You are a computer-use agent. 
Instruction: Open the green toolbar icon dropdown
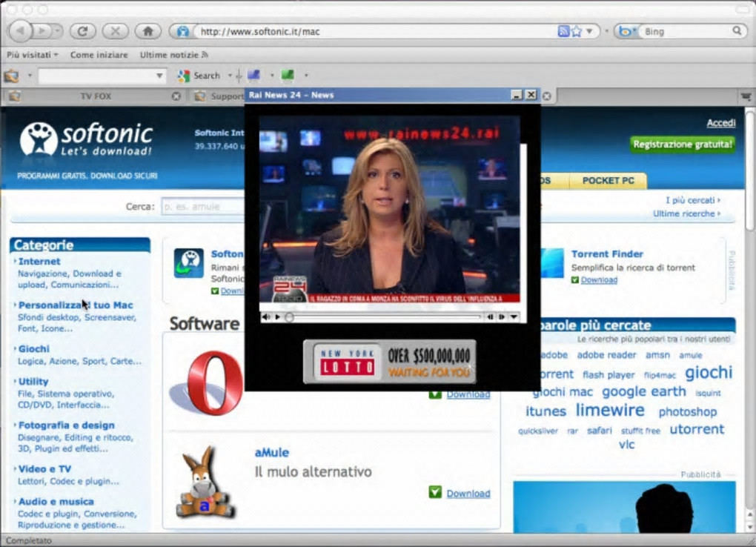306,76
